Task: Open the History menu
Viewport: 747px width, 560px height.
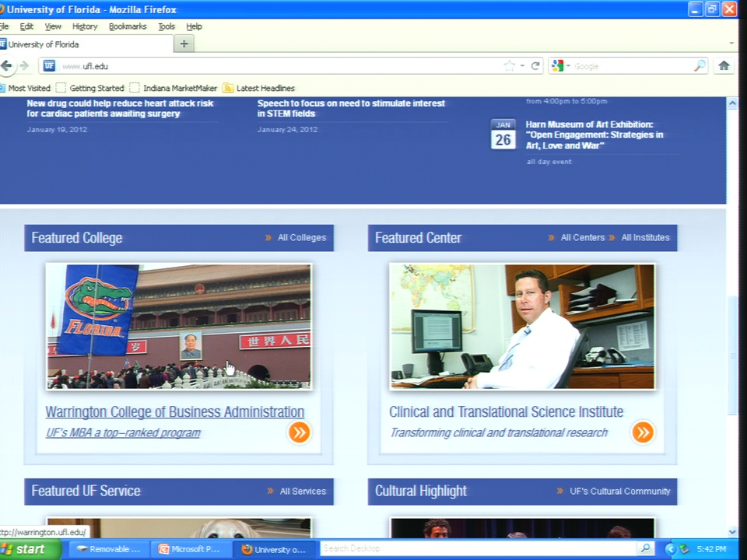Action: coord(85,26)
